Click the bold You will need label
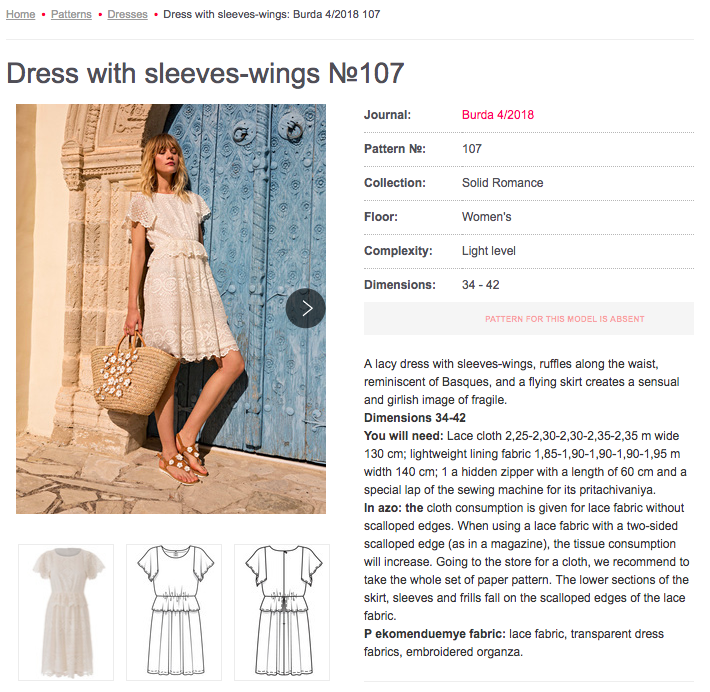The image size is (710, 692). [403, 436]
